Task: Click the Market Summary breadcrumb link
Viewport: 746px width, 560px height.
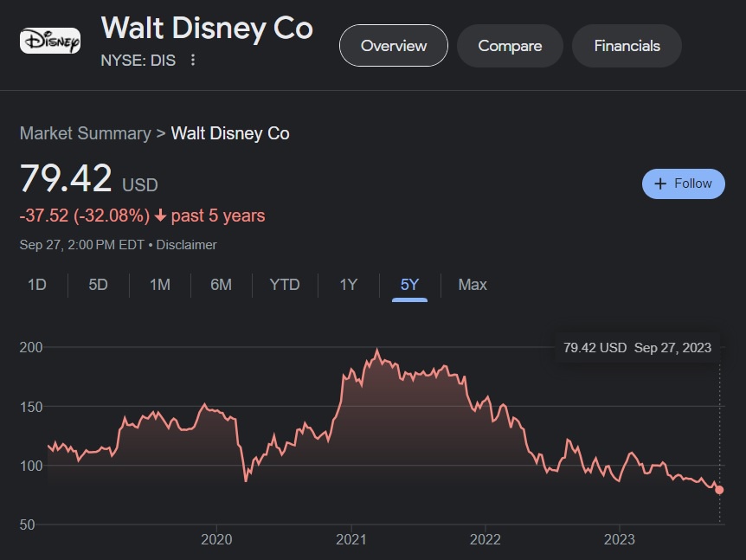Action: (x=85, y=133)
